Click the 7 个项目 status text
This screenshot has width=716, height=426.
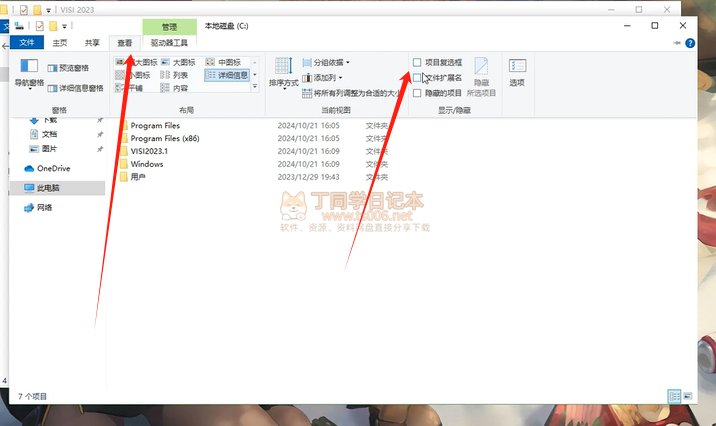tap(32, 396)
